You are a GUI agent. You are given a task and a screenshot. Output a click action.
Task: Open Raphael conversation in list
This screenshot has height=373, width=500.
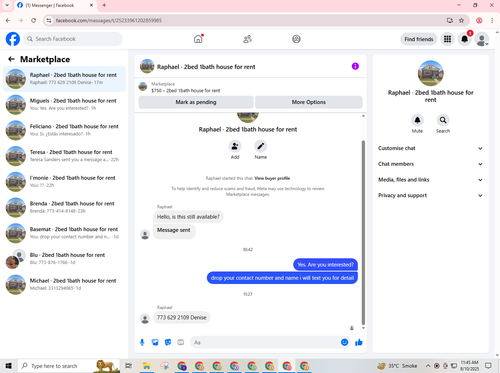[x=64, y=79]
